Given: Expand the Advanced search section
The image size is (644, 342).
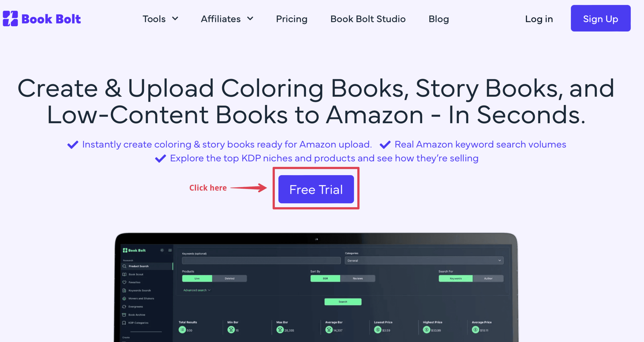Looking at the screenshot, I should pyautogui.click(x=197, y=290).
